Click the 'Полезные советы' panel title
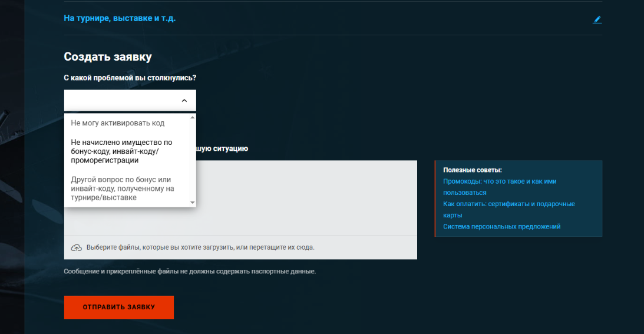644x334 pixels. point(473,170)
